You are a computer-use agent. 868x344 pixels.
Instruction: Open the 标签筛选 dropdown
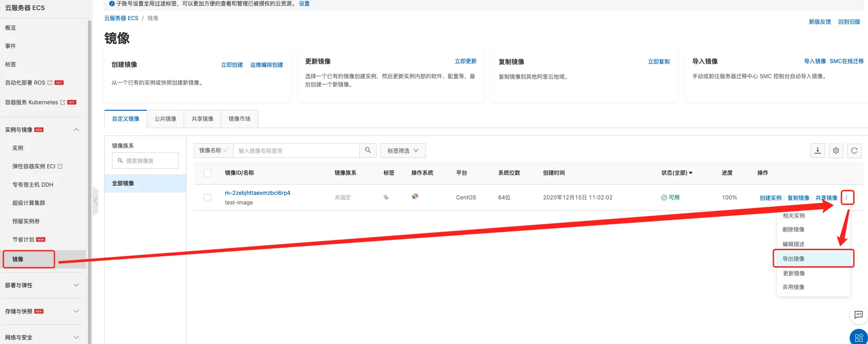tap(403, 150)
